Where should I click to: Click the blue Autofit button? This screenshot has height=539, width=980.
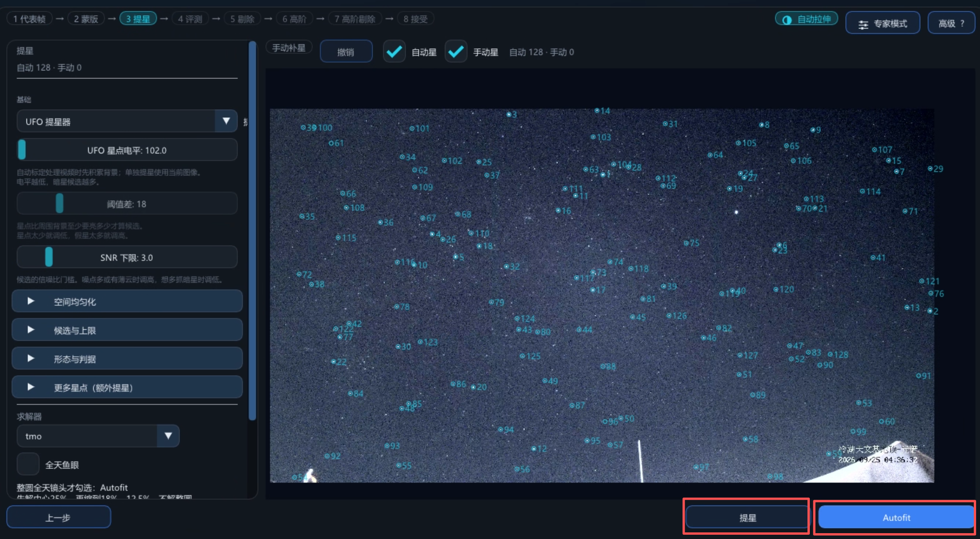tap(896, 518)
